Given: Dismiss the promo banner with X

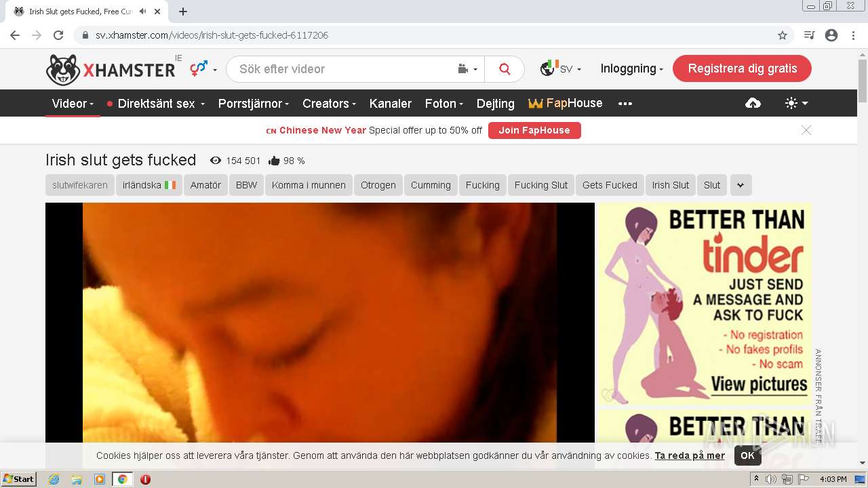Looking at the screenshot, I should click(806, 130).
